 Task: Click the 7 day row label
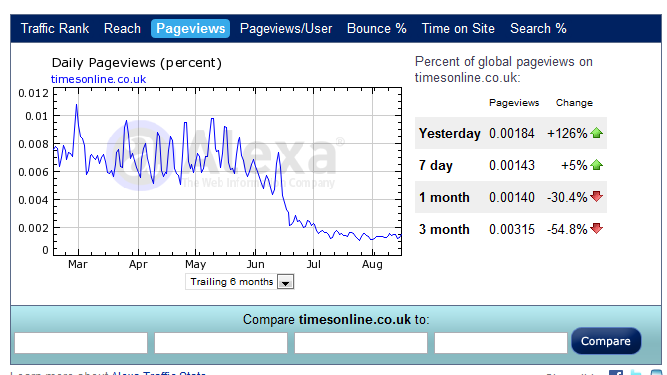coord(436,165)
